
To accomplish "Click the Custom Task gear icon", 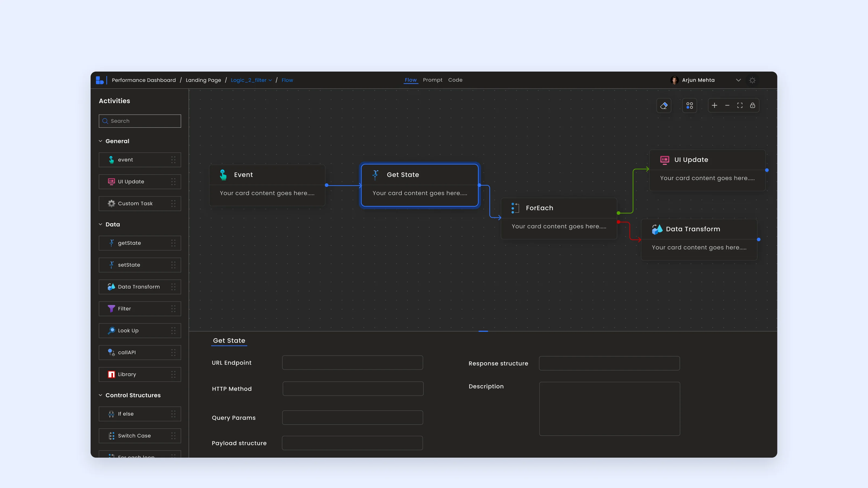I will tap(111, 203).
